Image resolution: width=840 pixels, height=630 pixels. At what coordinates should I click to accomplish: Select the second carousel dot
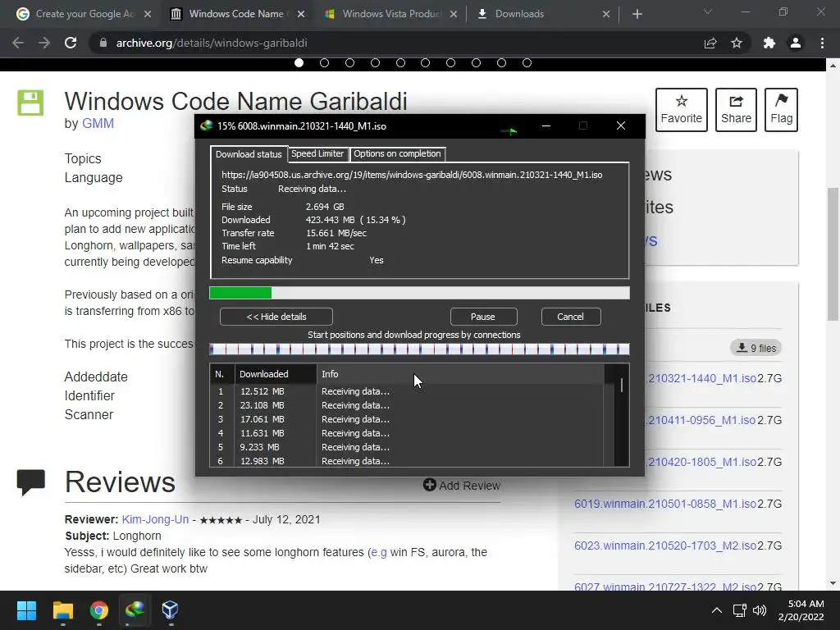click(324, 62)
